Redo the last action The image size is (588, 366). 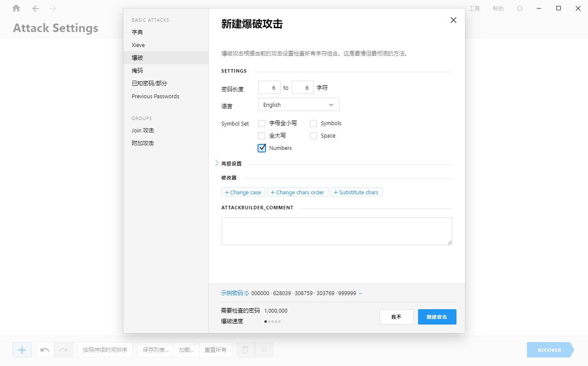pyautogui.click(x=64, y=350)
